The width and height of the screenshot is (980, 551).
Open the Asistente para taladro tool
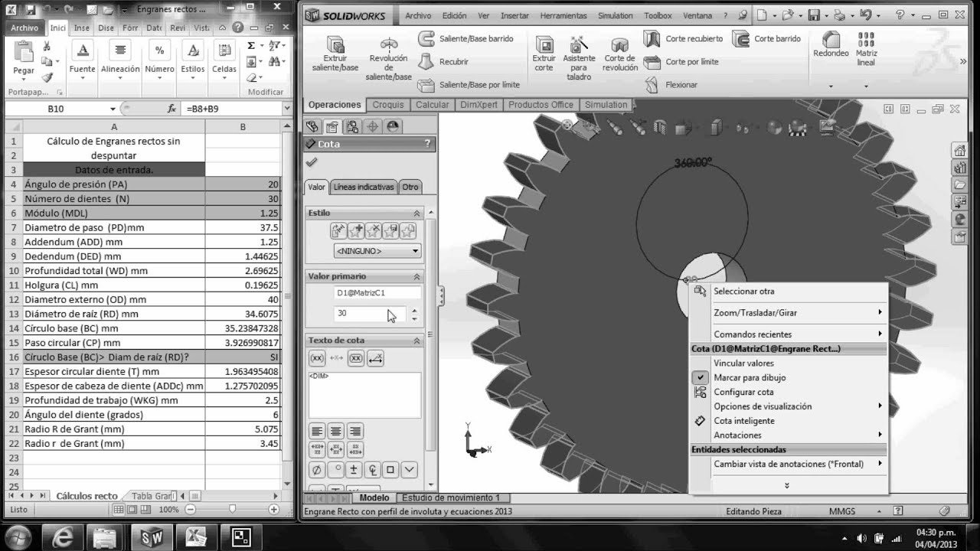[x=579, y=57]
